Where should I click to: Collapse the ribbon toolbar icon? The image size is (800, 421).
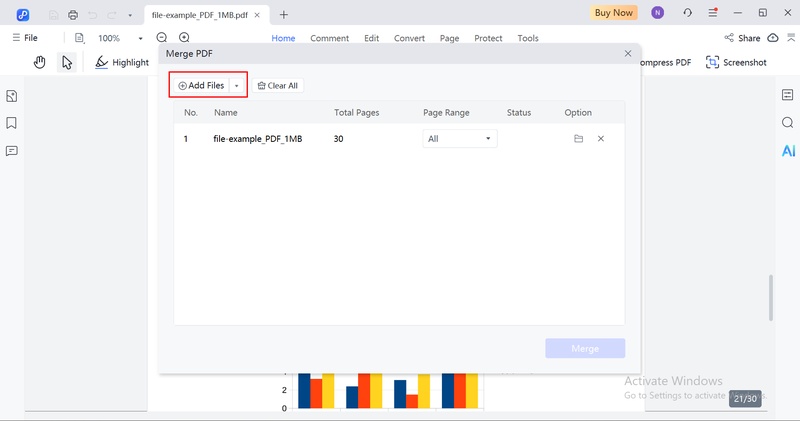click(791, 38)
